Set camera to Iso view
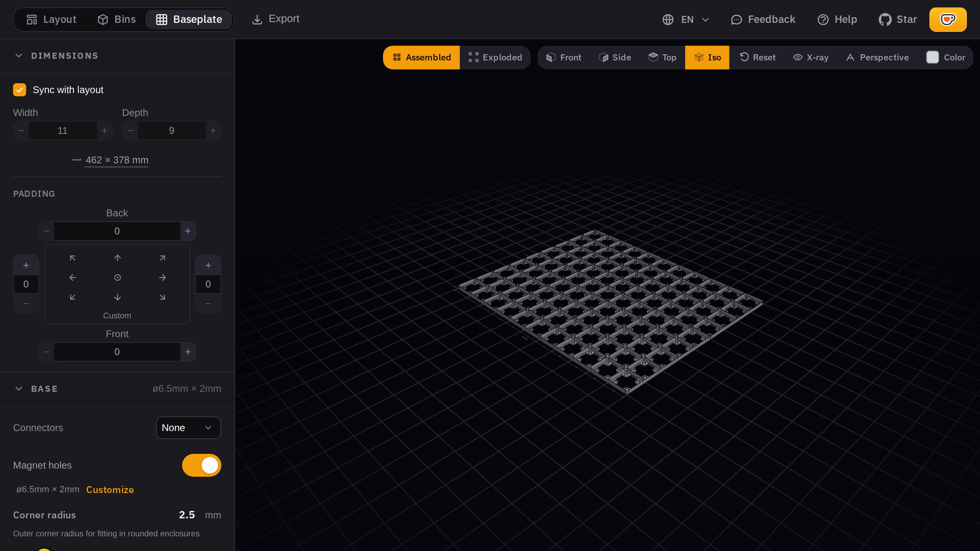980x551 pixels. coord(707,58)
